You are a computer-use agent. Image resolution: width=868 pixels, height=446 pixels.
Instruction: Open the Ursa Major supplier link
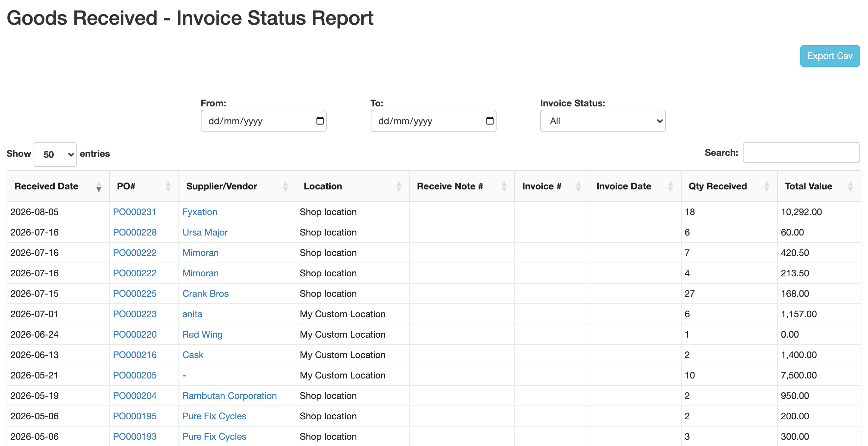205,233
